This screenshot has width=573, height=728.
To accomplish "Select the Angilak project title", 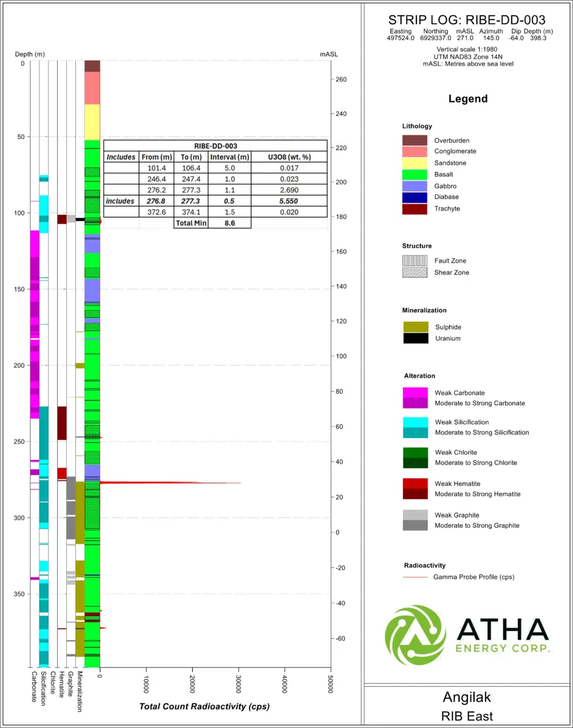I will [467, 697].
